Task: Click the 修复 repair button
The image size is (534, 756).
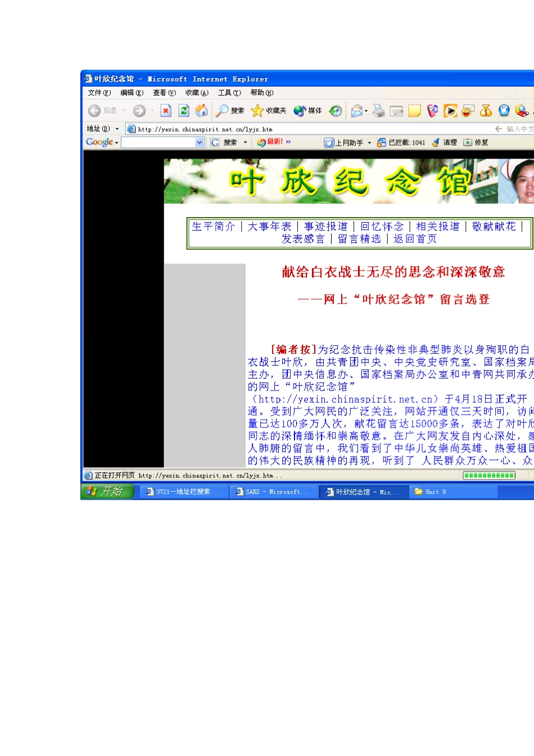Action: [x=476, y=143]
